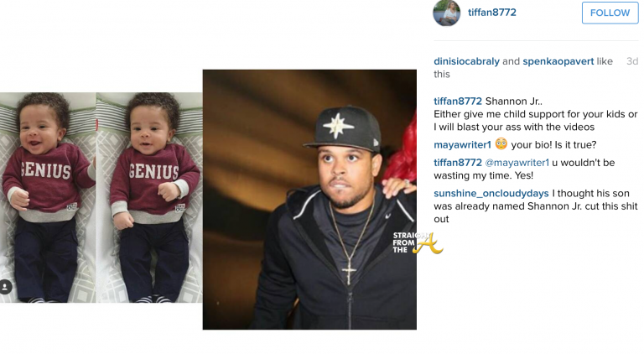Screen dimensions: 644x354
Task: Click the star emblem on the black cap
Action: (338, 124)
